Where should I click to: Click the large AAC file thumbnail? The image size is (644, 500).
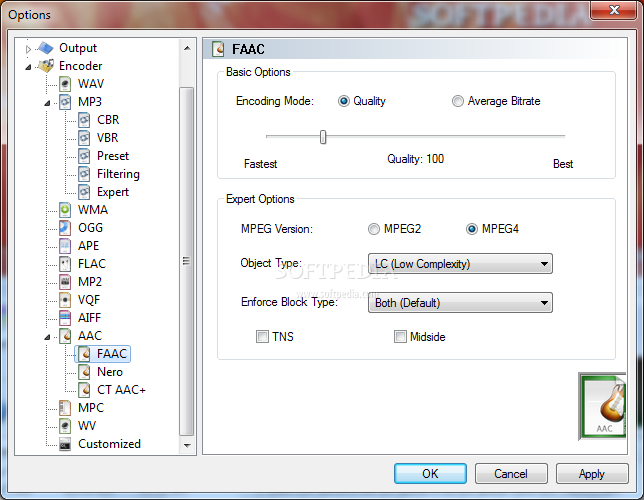602,406
